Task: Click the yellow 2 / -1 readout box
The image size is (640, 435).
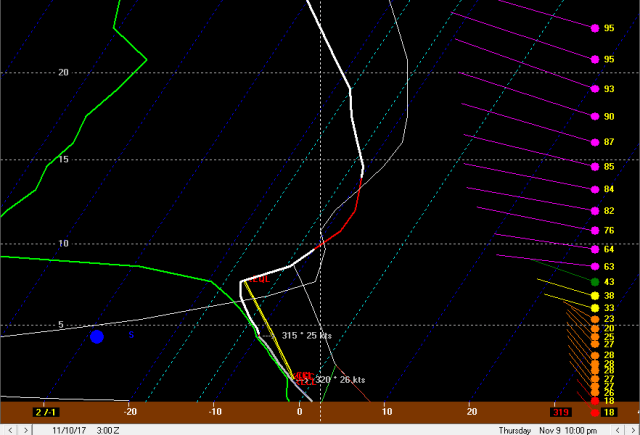Action: coord(46,411)
